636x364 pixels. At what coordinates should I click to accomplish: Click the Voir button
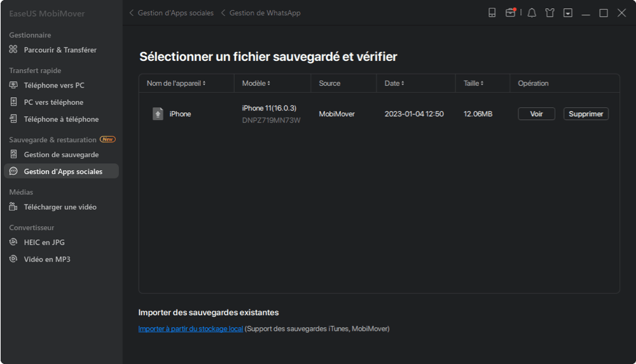[536, 114]
